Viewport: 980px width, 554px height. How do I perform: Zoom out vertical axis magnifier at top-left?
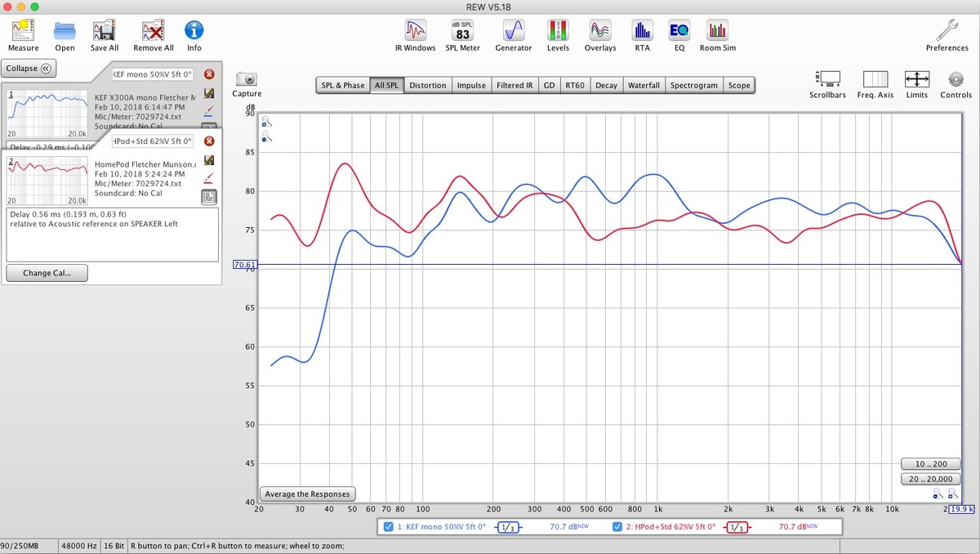pyautogui.click(x=266, y=137)
